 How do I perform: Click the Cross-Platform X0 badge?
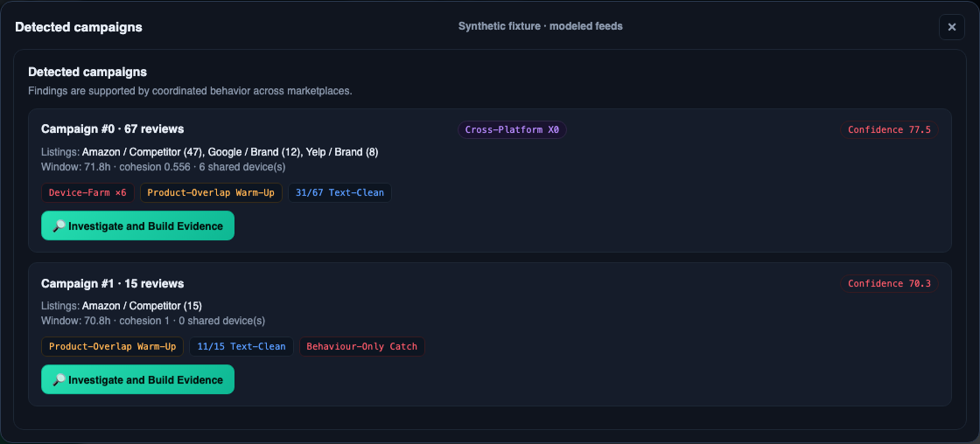coord(512,130)
